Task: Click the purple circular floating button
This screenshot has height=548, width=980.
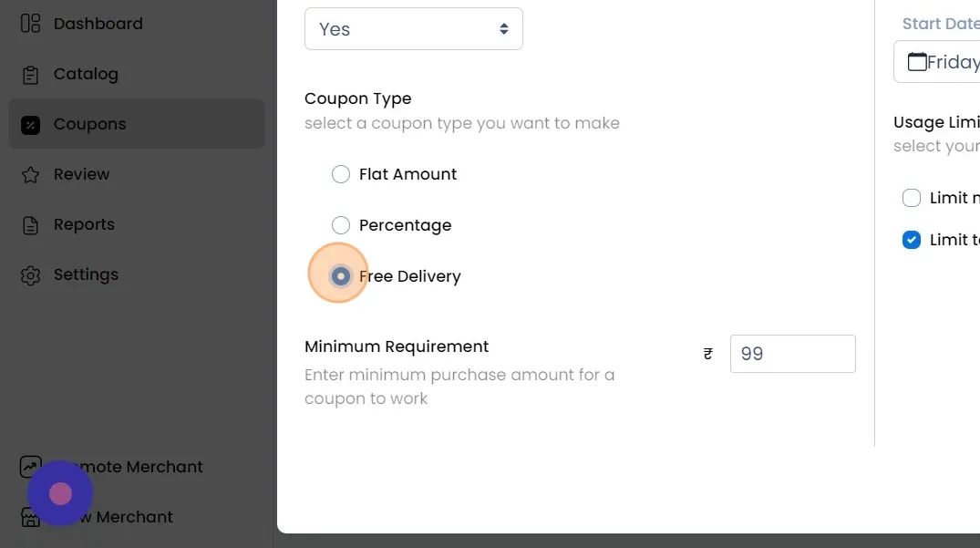Action: pos(60,493)
